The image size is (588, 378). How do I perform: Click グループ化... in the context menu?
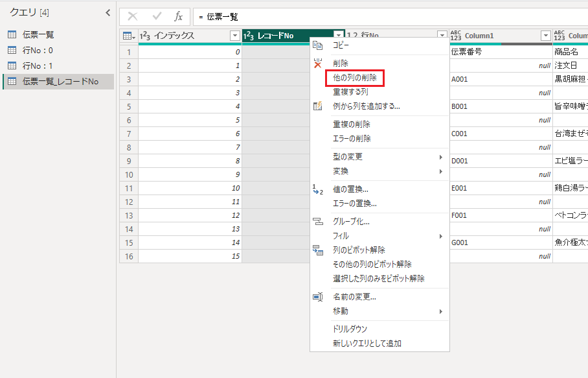coord(351,222)
